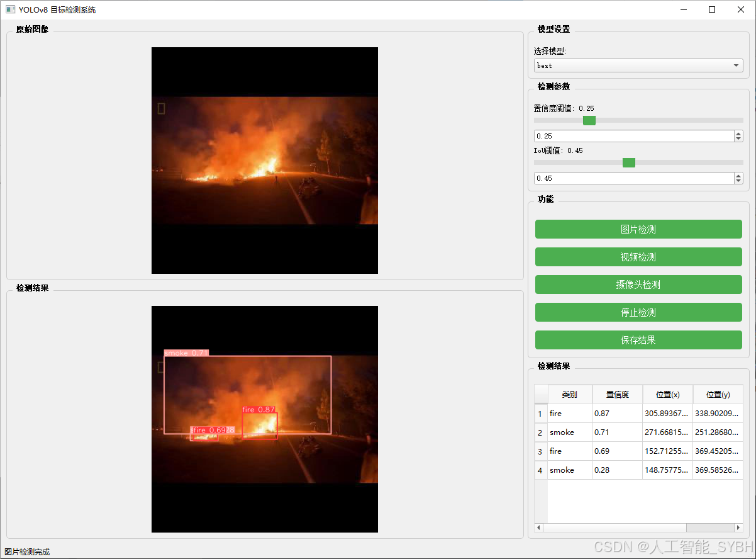Click the 图片检测 button

pyautogui.click(x=638, y=229)
